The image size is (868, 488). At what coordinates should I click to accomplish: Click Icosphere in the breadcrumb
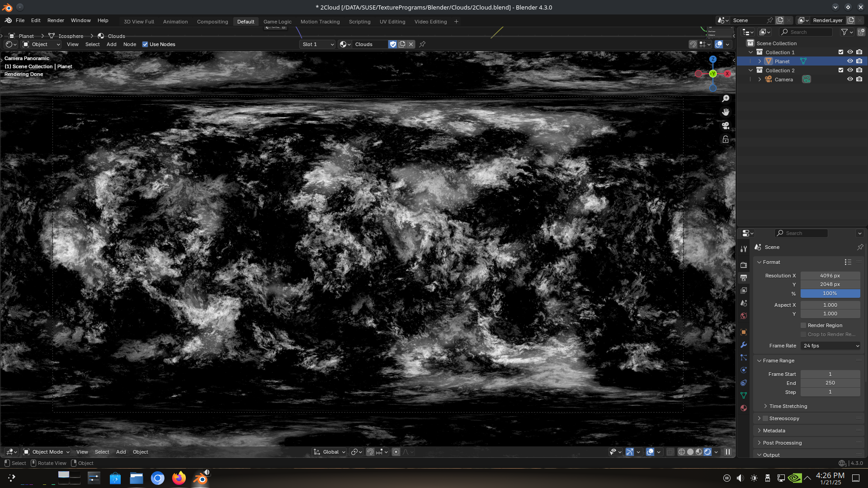tap(71, 36)
